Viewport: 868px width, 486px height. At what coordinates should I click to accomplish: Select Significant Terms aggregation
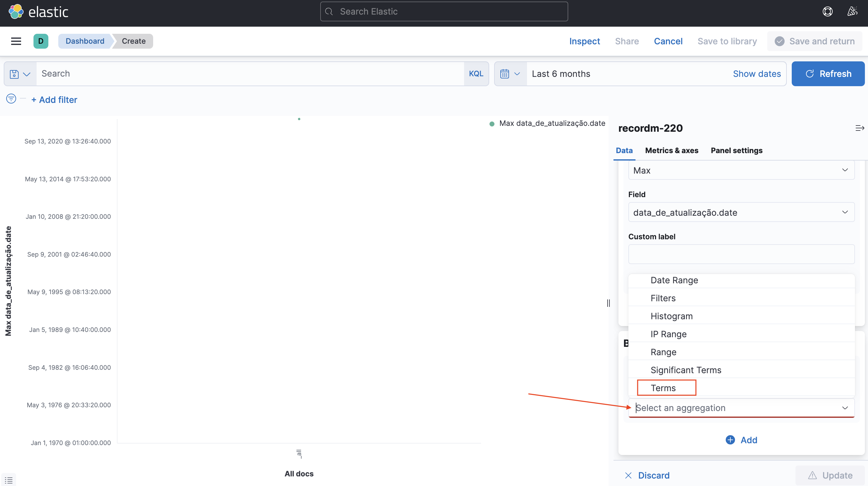pos(741,370)
